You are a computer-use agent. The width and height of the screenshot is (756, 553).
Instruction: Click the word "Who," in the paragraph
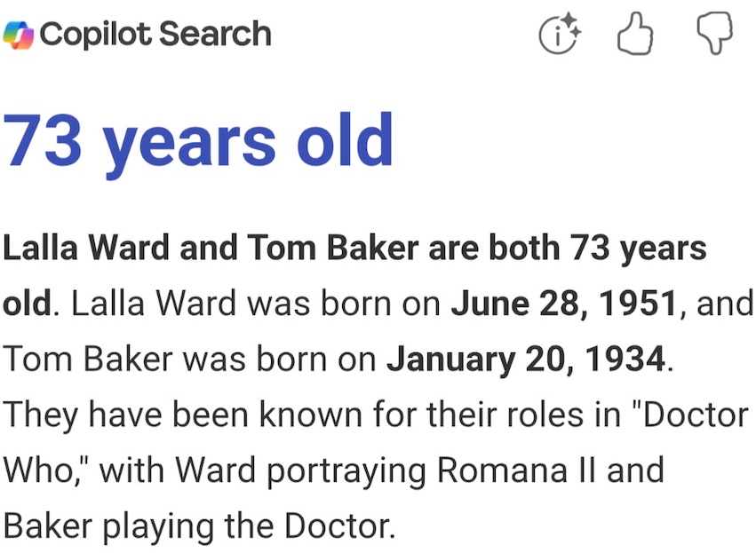44,469
